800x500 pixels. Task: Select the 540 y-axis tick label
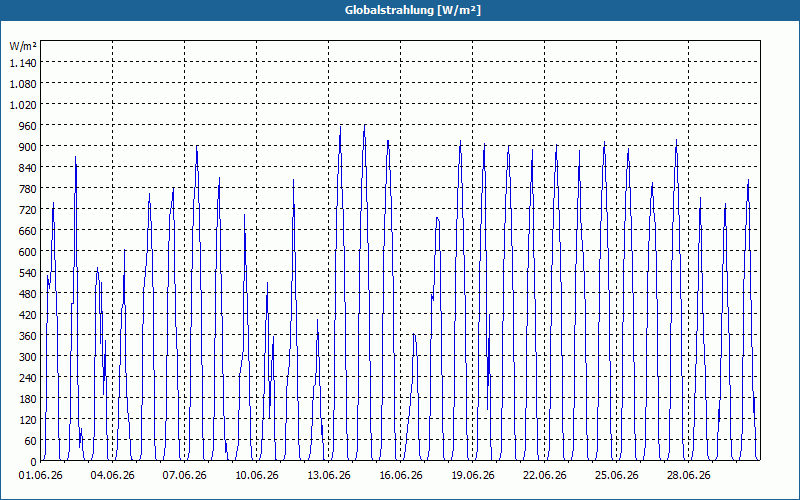click(29, 273)
